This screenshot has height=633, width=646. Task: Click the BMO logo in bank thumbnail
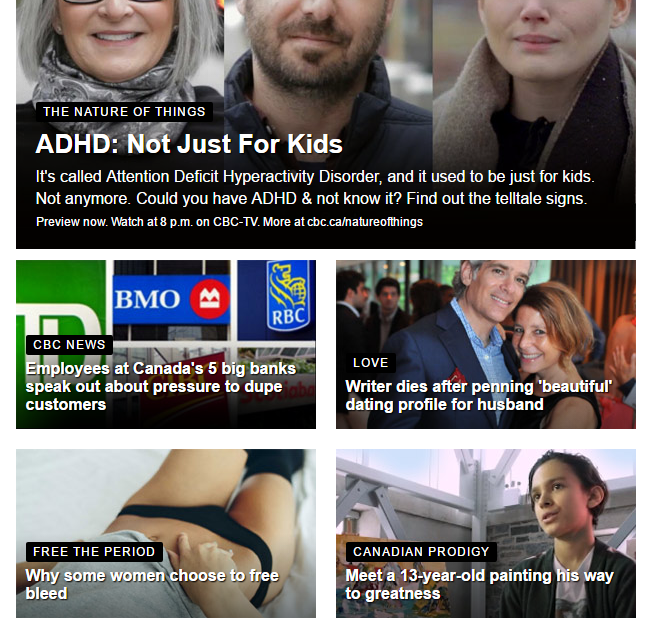[x=171, y=299]
